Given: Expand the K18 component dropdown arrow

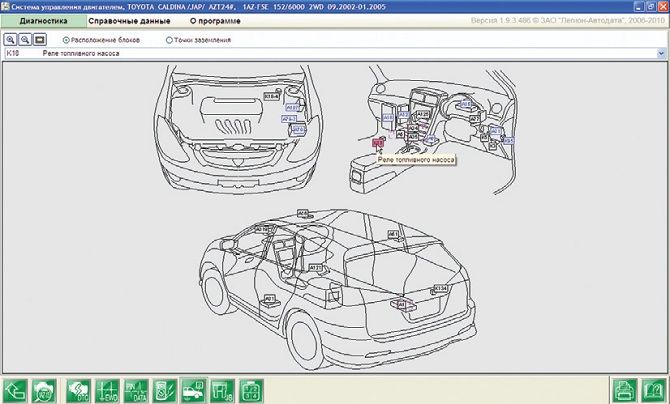Looking at the screenshot, I should [661, 53].
